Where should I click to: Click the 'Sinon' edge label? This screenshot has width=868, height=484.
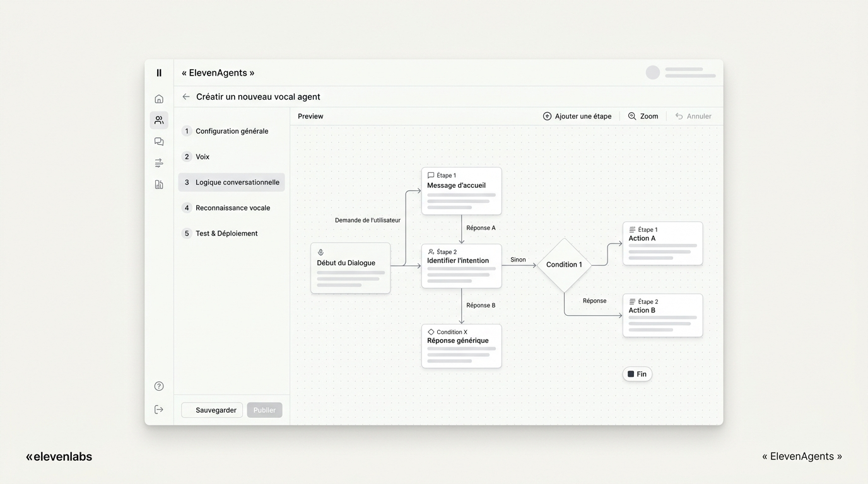(518, 260)
